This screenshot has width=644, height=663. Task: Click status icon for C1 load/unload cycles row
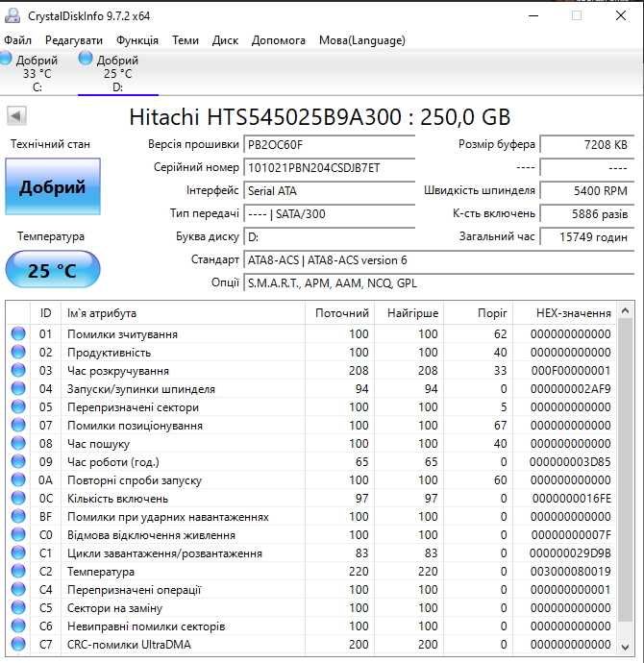[x=18, y=553]
